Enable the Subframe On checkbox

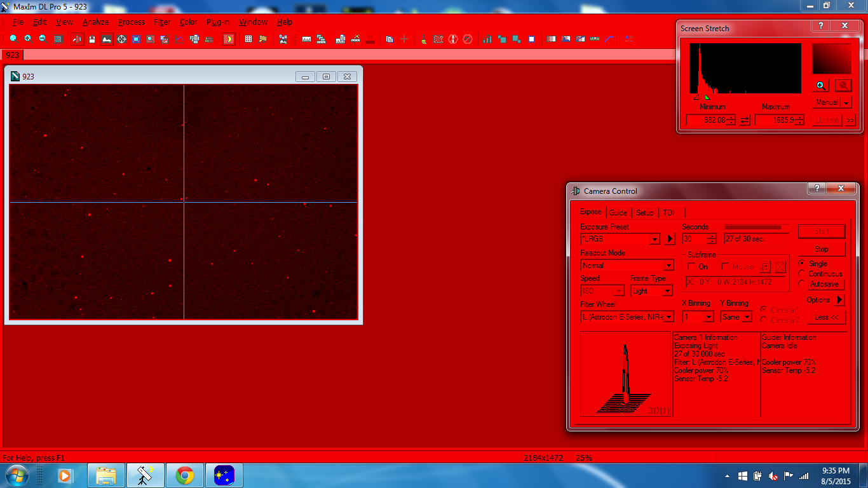(692, 267)
